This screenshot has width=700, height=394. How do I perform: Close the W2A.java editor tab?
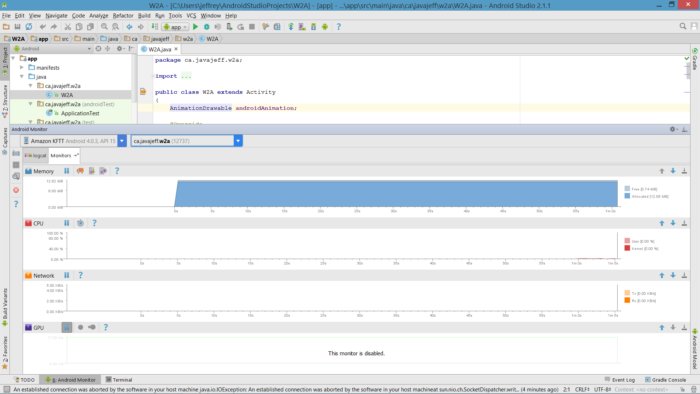176,49
